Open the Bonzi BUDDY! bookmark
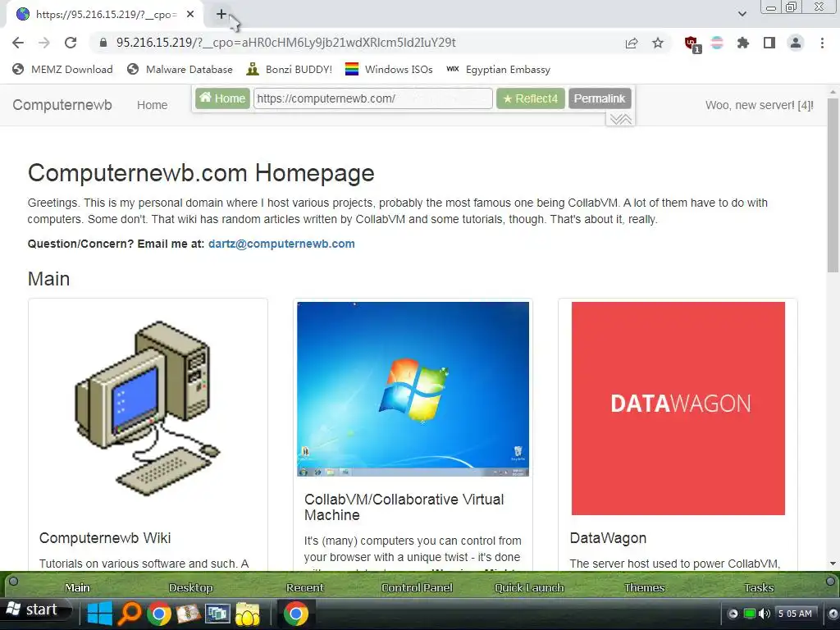The width and height of the screenshot is (840, 630). 290,70
